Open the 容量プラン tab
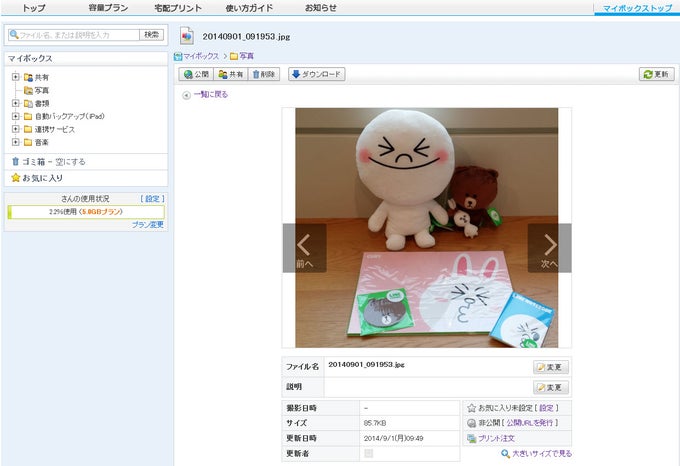The image size is (680, 466). tap(108, 8)
